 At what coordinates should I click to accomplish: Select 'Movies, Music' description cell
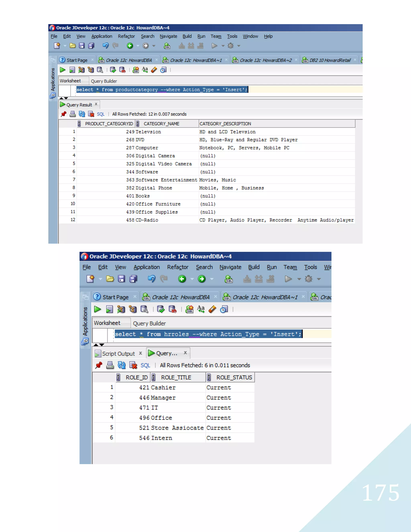pos(277,180)
